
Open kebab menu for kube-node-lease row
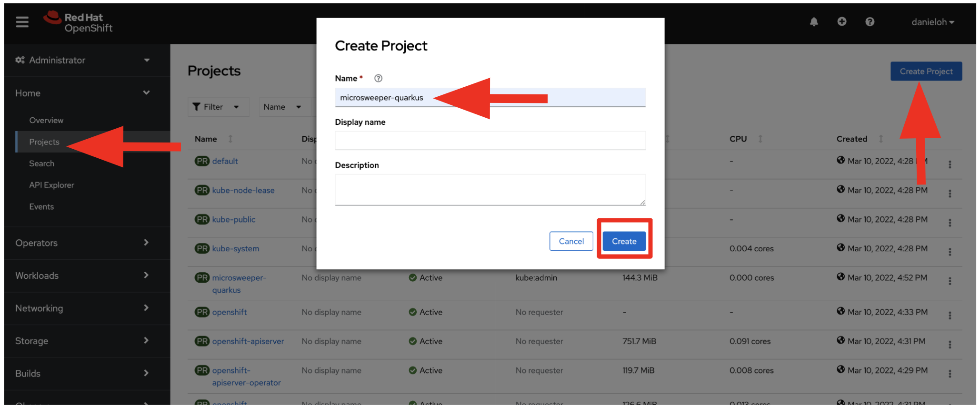tap(950, 194)
